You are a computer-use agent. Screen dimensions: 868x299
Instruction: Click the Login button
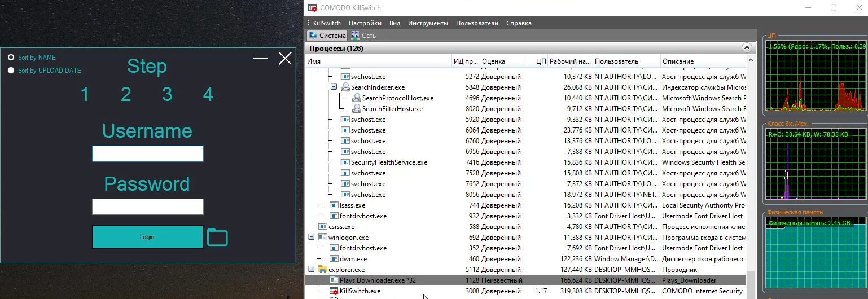[147, 237]
